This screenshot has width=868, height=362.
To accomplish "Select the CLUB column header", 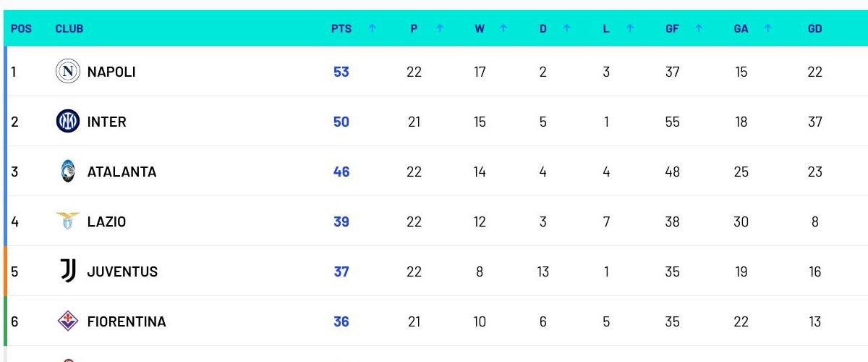I will [x=69, y=29].
